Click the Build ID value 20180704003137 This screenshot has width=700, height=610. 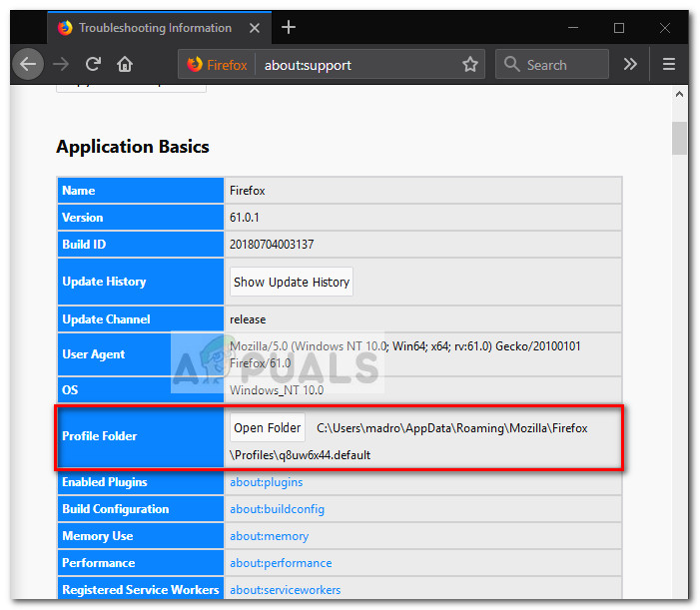(x=272, y=244)
